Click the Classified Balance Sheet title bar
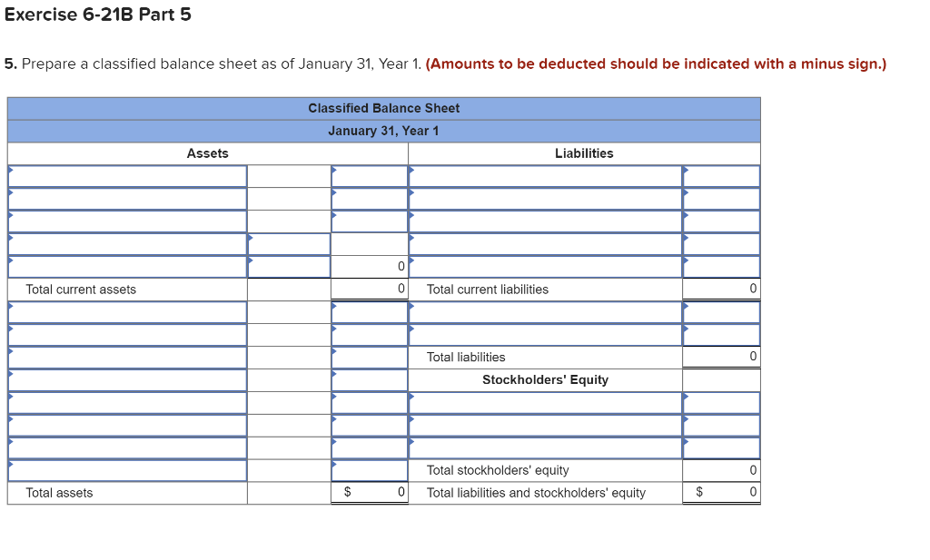Image resolution: width=930 pixels, height=560 pixels. (x=383, y=108)
